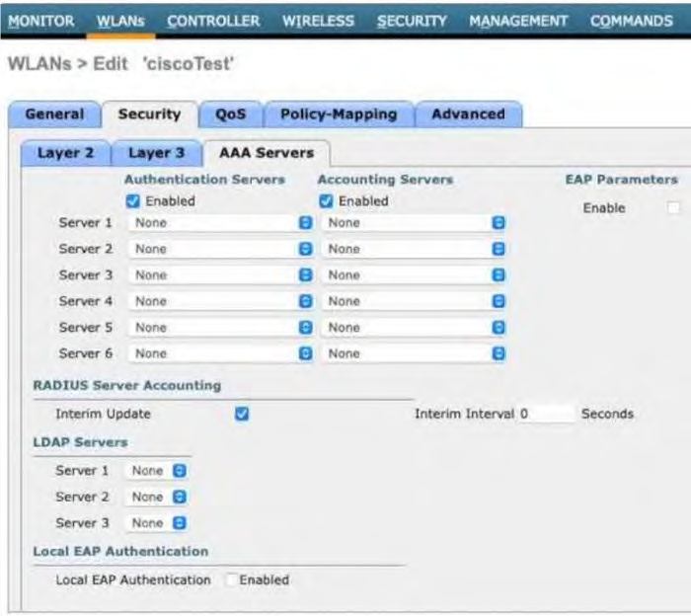Click the Interim Interval input field
Image resolution: width=691 pixels, height=616 pixels.
(x=545, y=415)
